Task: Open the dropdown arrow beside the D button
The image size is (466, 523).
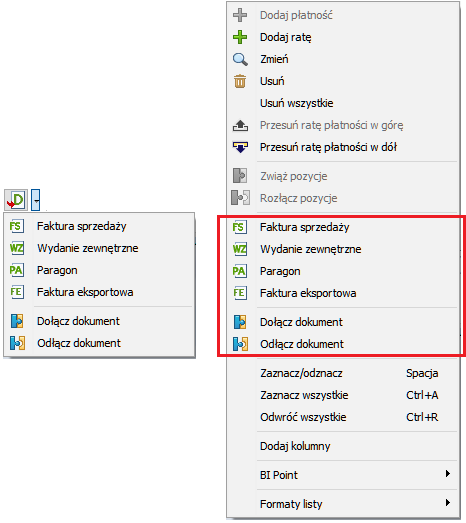Action: click(x=36, y=200)
